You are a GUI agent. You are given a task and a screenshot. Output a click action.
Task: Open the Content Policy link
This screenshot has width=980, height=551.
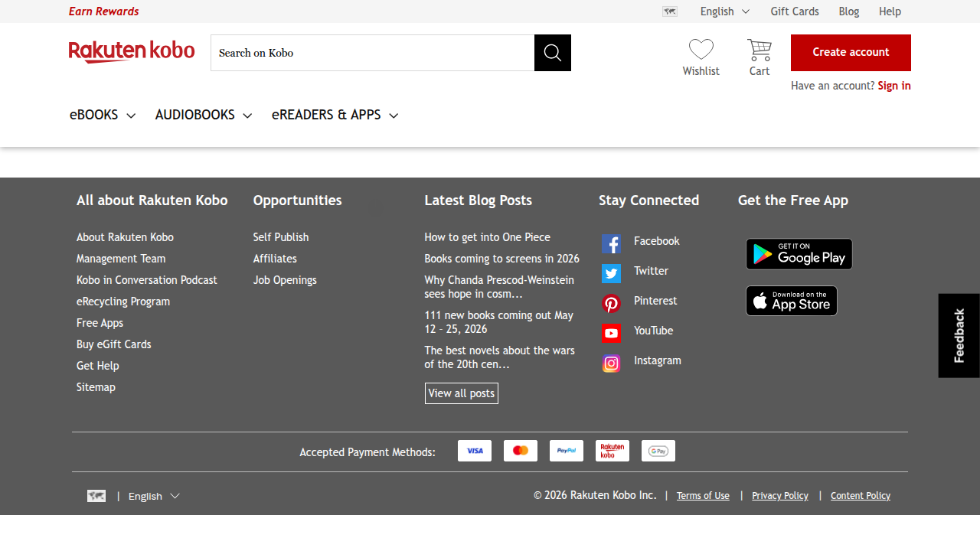pos(861,496)
